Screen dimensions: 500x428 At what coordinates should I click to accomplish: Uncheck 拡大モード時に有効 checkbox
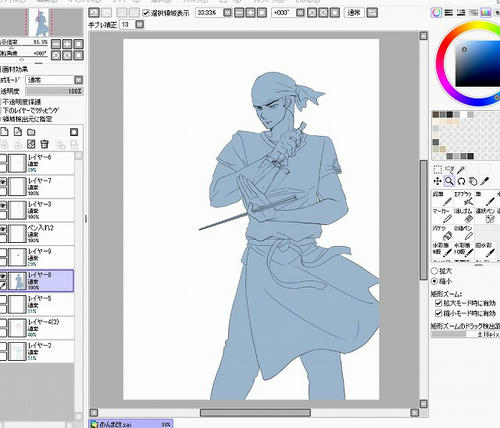tap(439, 303)
